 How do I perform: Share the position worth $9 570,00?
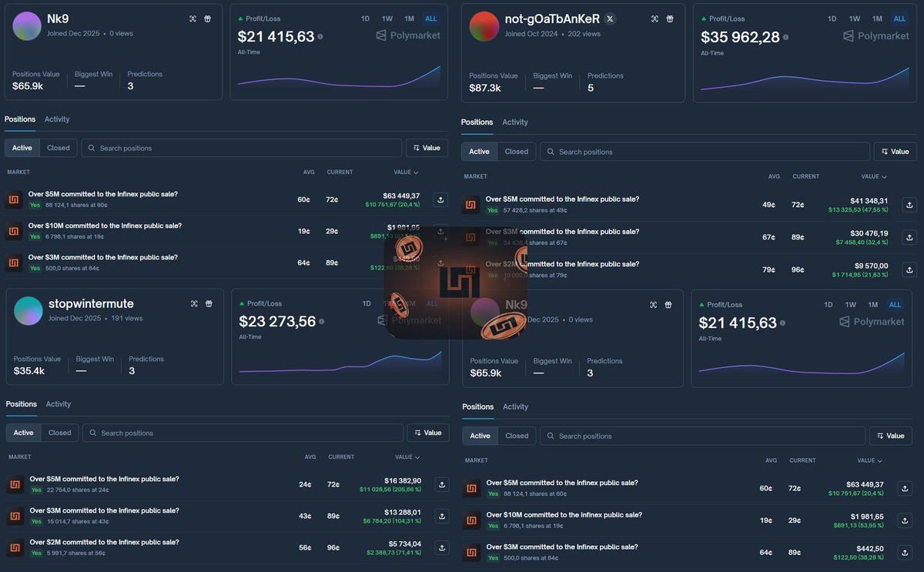(909, 269)
